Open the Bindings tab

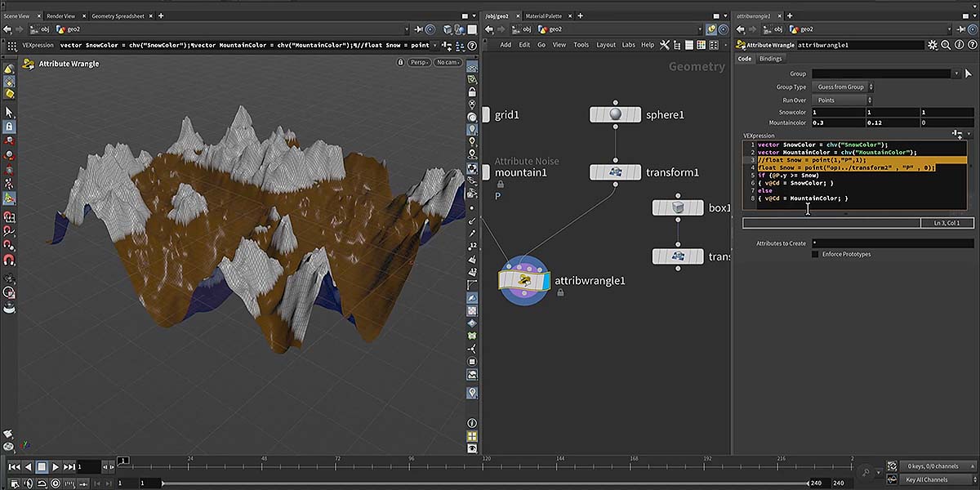coord(770,59)
